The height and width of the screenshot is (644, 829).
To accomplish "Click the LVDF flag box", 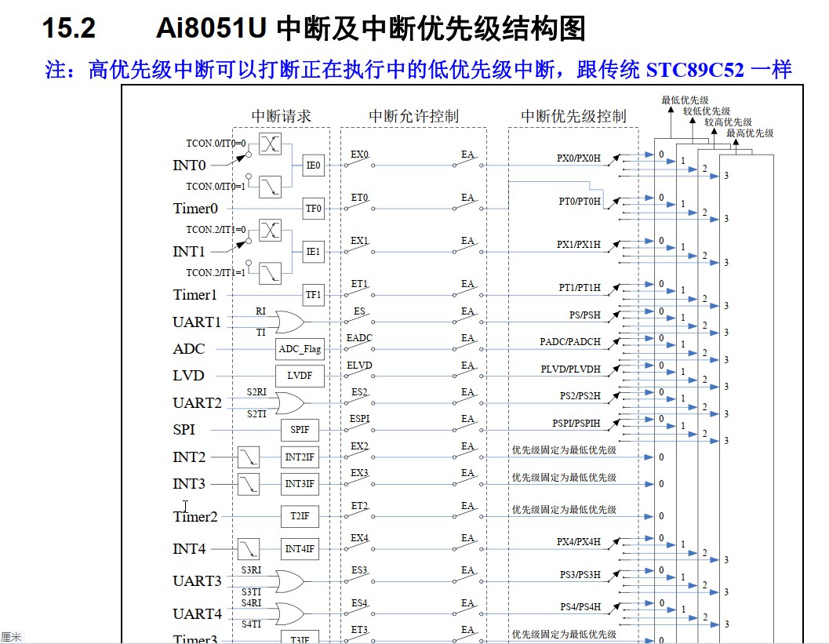I will coord(300,376).
